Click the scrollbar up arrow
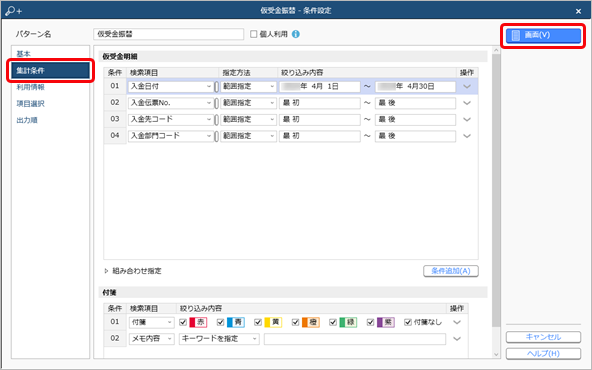 point(496,50)
